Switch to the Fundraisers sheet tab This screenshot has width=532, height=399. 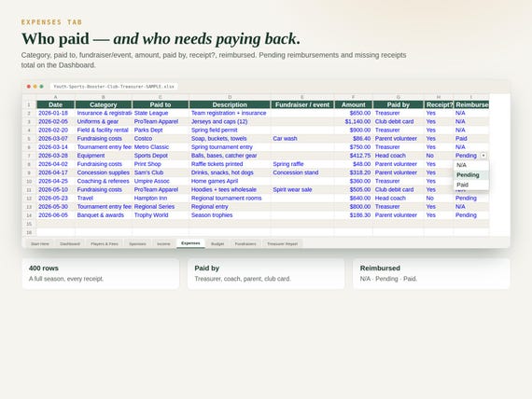pyautogui.click(x=245, y=243)
